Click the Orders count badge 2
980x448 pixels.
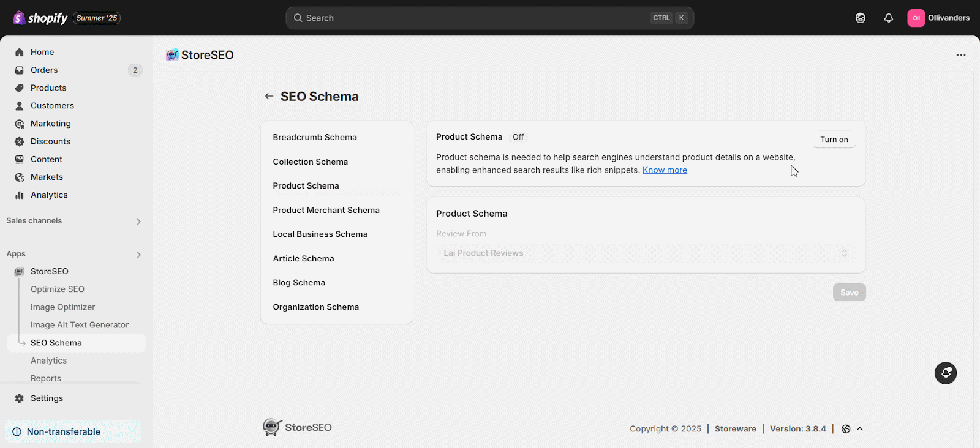click(x=135, y=70)
